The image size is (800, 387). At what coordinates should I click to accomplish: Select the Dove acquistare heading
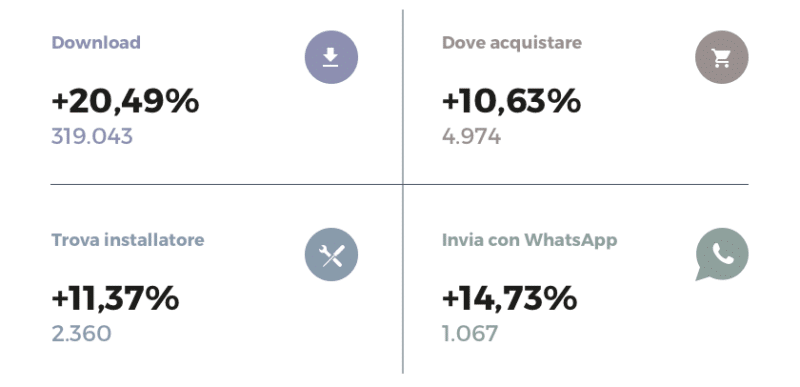(x=512, y=43)
